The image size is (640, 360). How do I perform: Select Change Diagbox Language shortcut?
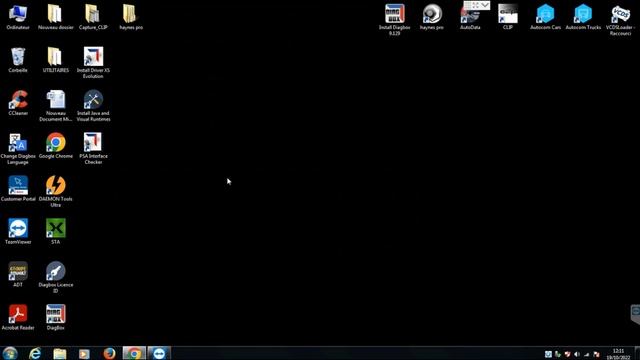(x=18, y=149)
